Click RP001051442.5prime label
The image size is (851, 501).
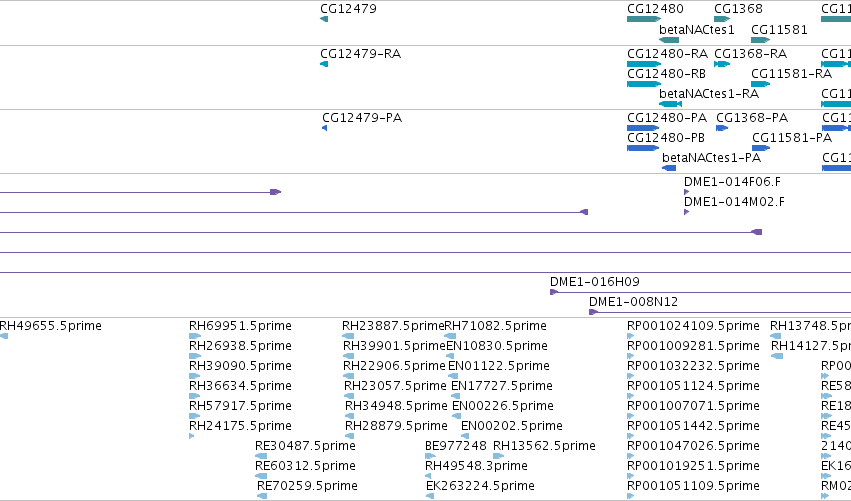[x=693, y=426]
